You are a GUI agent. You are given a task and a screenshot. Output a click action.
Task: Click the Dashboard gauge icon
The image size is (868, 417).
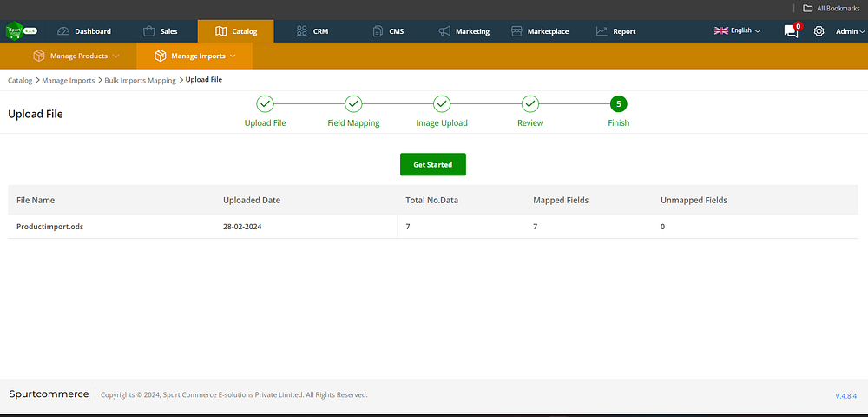[63, 31]
